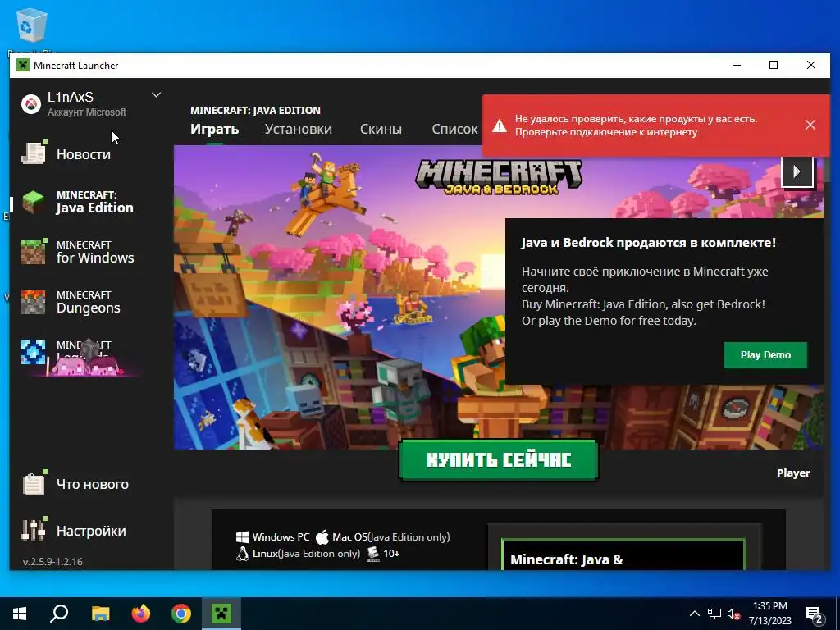Click the Mac OS apple logo
Screen dimensions: 840x630
tap(322, 536)
